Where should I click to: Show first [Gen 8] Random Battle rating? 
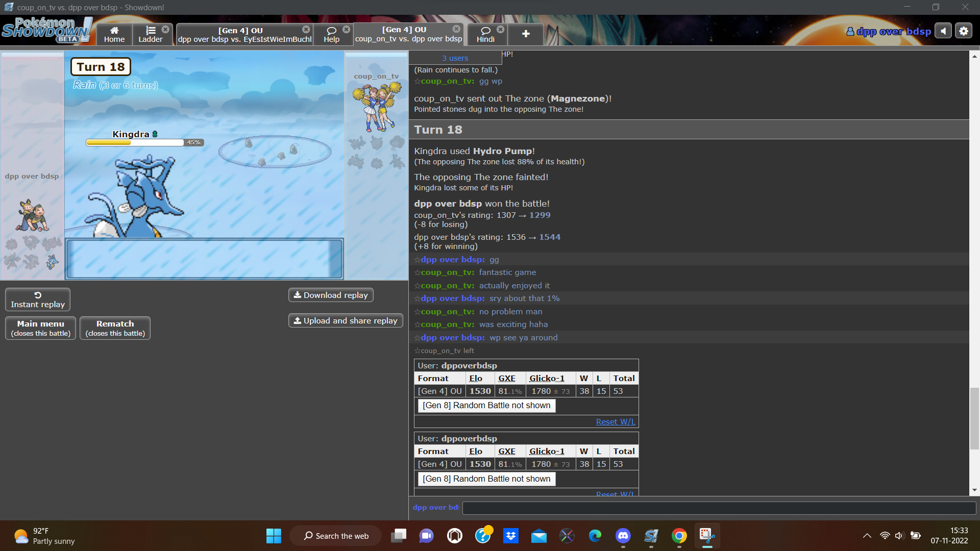point(486,406)
